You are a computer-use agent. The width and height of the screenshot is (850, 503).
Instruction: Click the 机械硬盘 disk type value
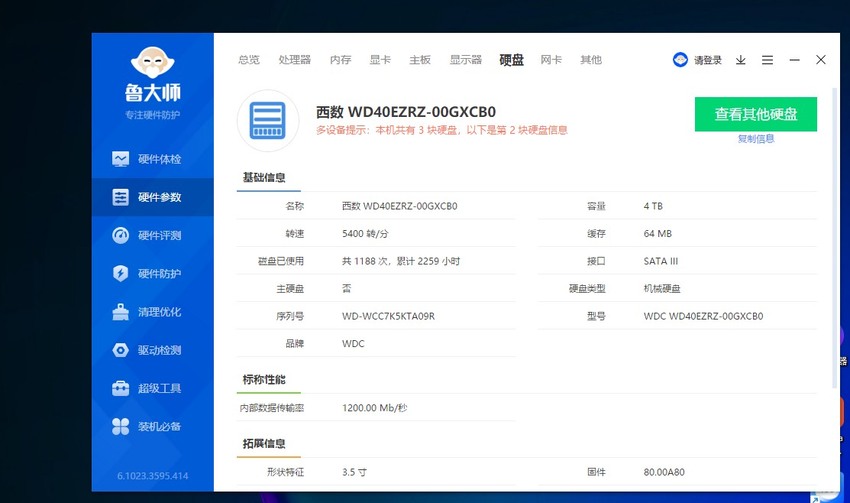click(x=662, y=289)
